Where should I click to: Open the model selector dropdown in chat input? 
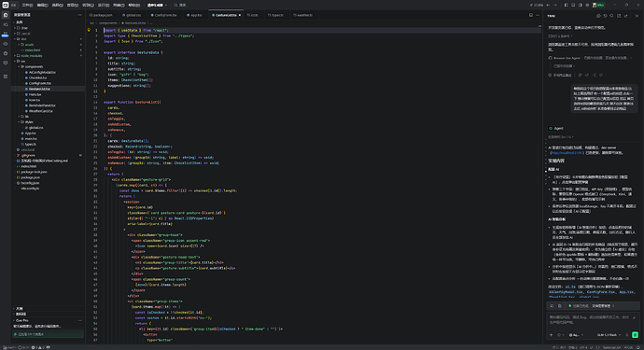click(x=609, y=335)
